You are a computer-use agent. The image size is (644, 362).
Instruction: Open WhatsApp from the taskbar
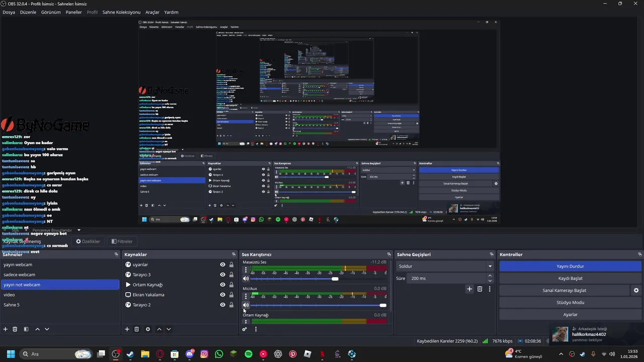pos(219,354)
